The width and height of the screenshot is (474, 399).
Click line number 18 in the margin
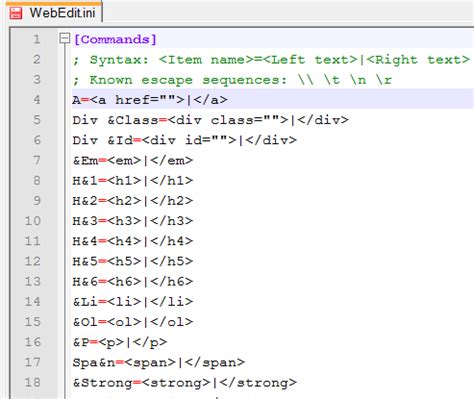coord(33,382)
